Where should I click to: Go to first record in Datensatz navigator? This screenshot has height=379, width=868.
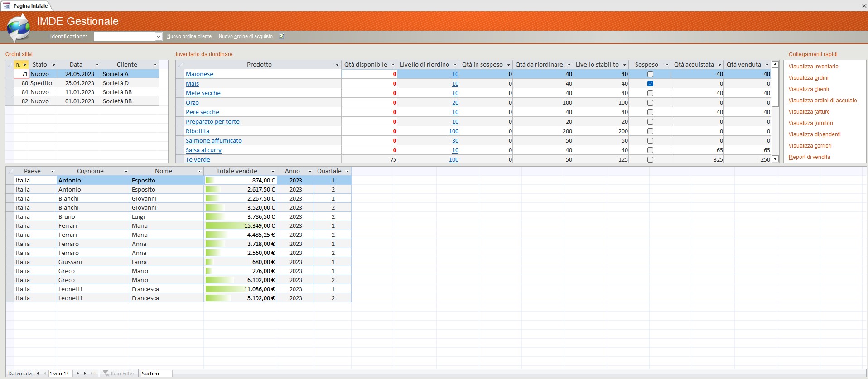37,374
